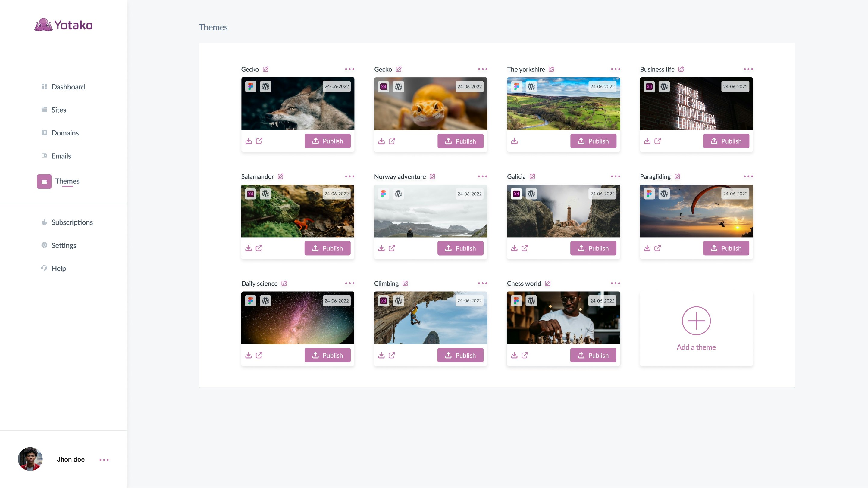Click Add a theme card
Viewport: 868px width, 488px height.
696,329
